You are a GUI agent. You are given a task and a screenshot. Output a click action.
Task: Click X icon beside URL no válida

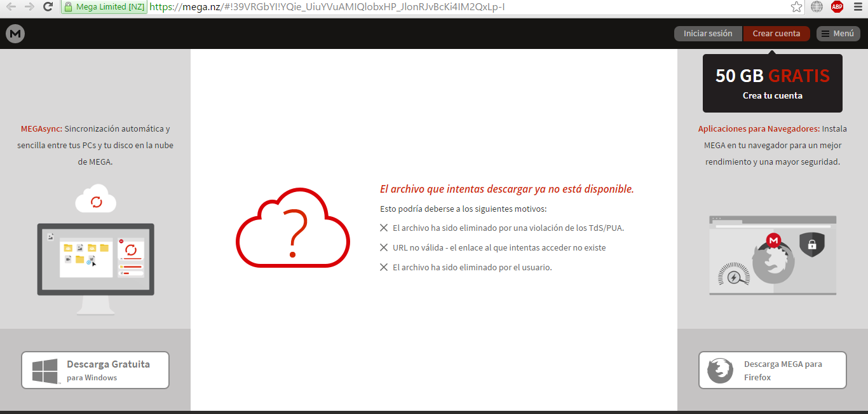[384, 247]
